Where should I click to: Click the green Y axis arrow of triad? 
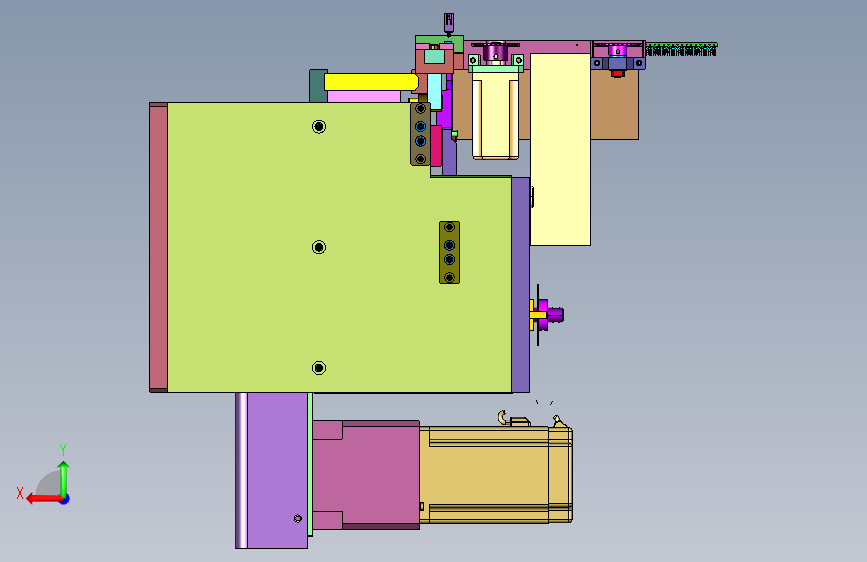[64, 478]
